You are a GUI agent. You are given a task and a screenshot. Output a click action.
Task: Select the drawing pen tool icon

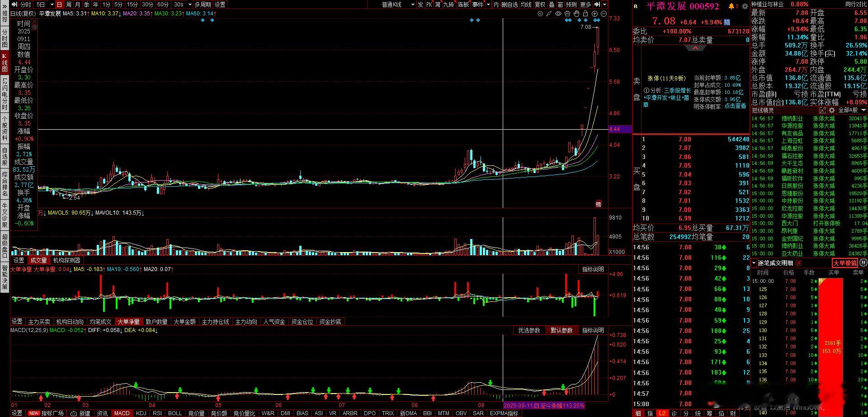point(549,14)
